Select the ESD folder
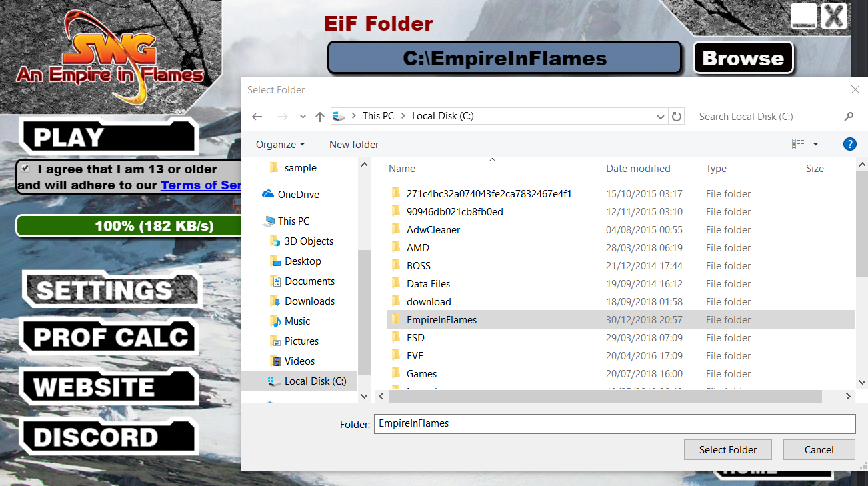The height and width of the screenshot is (486, 868). click(x=620, y=338)
